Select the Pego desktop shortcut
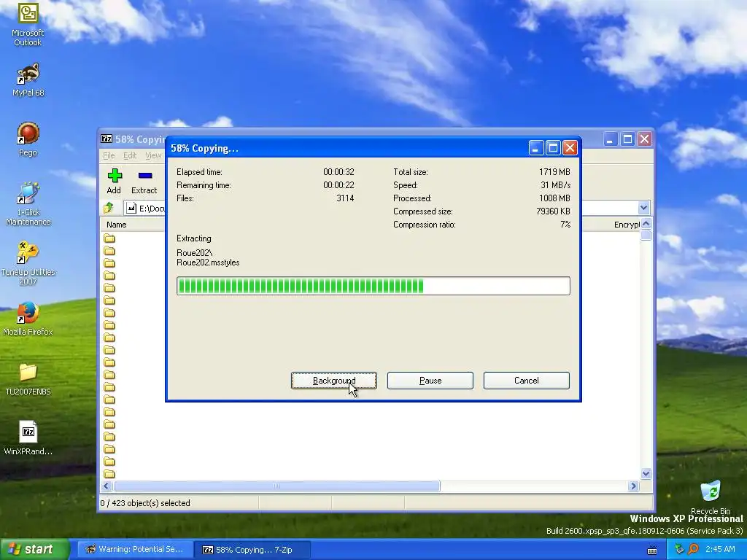The image size is (747, 560). 28,139
